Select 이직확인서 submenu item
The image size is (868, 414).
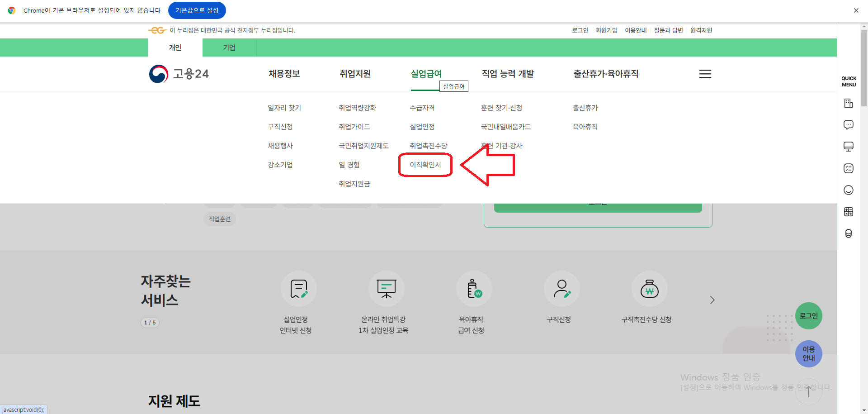click(425, 165)
